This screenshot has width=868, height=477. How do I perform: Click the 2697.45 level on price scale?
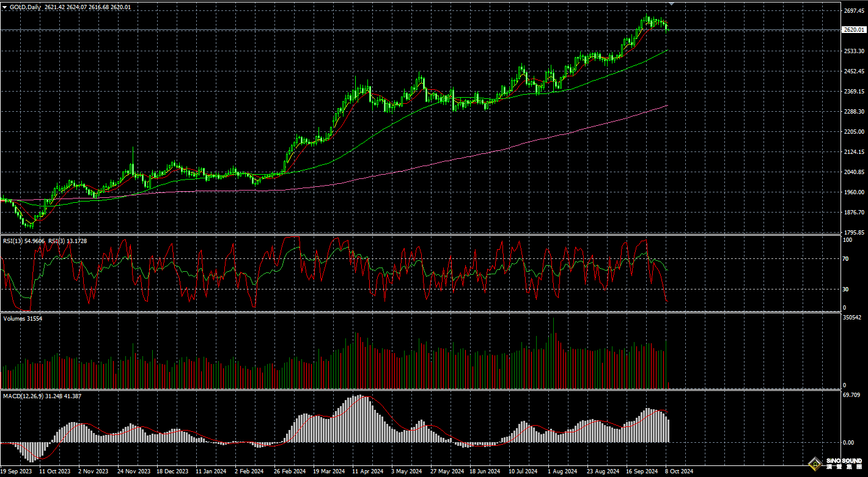click(853, 11)
